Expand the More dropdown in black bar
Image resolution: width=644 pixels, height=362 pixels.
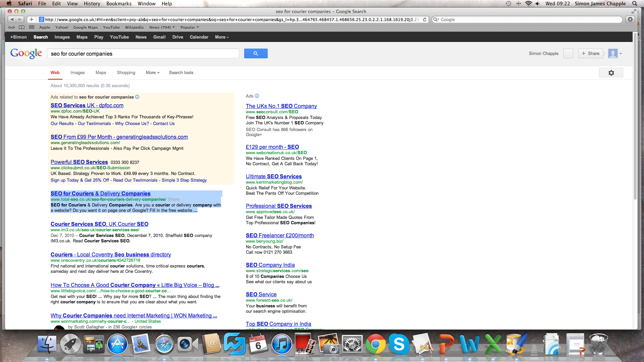[x=222, y=37]
